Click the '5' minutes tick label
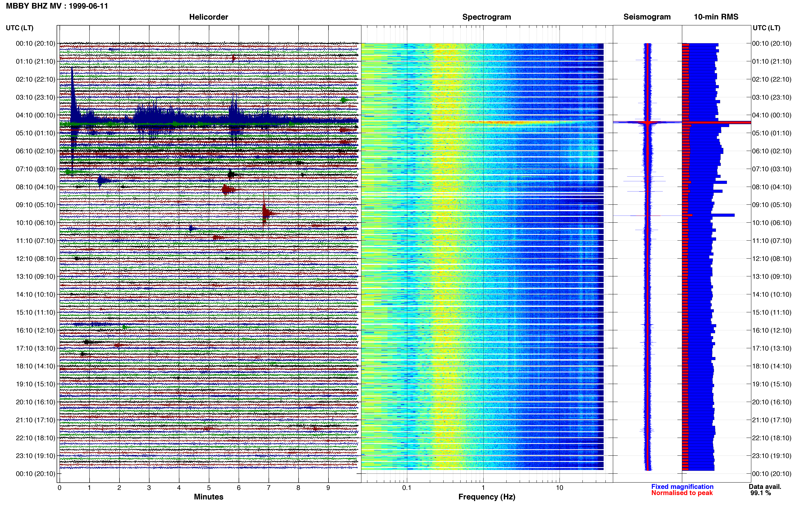The height and width of the screenshot is (508, 812). tap(209, 487)
